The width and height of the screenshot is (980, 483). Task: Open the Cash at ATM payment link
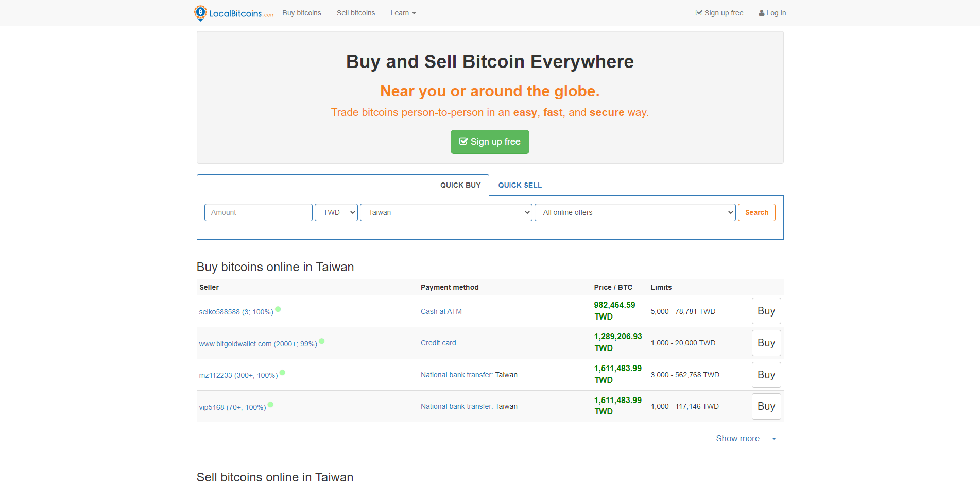tap(441, 311)
